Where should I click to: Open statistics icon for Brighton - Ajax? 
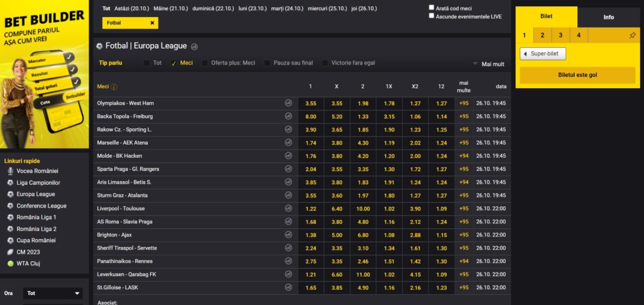tap(288, 235)
